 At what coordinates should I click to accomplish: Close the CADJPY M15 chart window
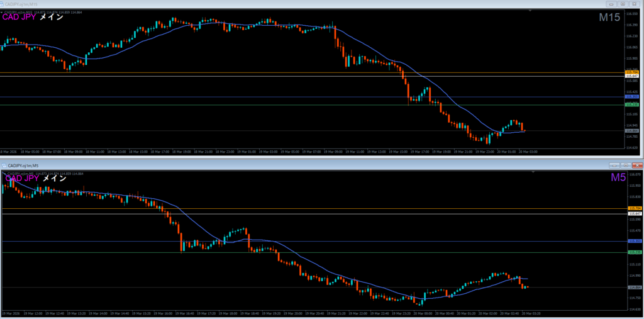pyautogui.click(x=635, y=4)
